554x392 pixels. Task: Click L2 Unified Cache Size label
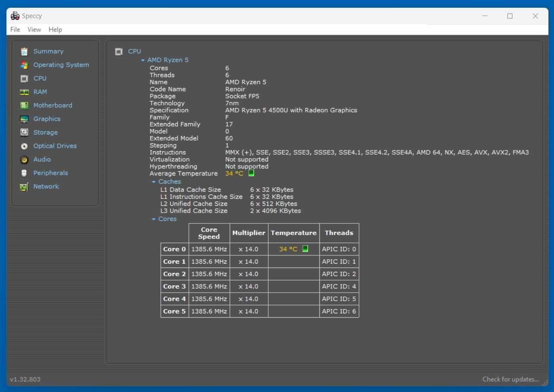[x=194, y=204]
